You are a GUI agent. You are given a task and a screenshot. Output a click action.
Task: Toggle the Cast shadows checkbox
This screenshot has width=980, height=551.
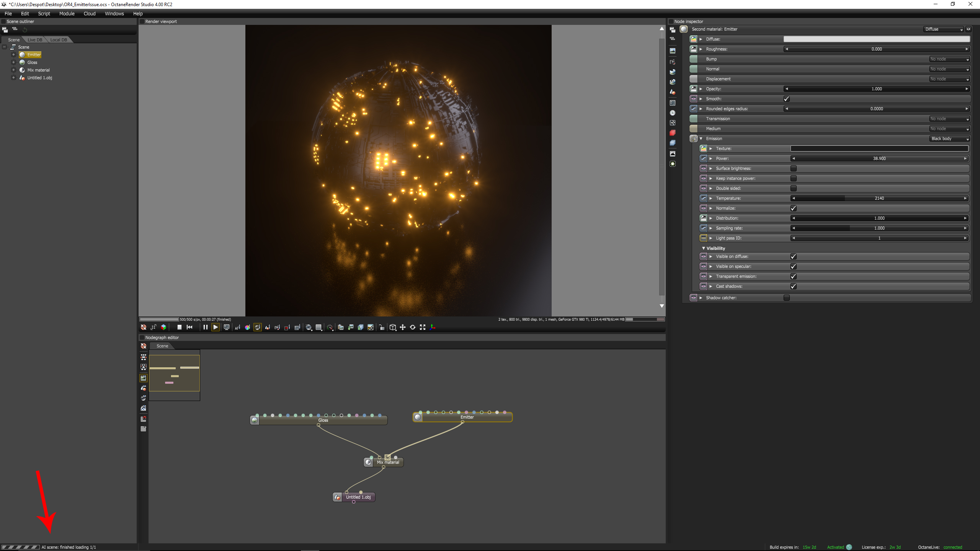coord(793,286)
